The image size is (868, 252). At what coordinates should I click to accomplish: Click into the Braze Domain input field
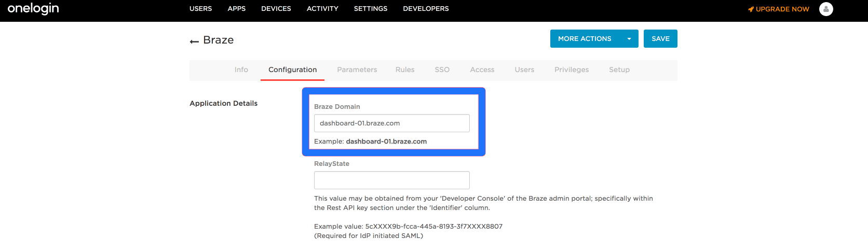coord(391,123)
